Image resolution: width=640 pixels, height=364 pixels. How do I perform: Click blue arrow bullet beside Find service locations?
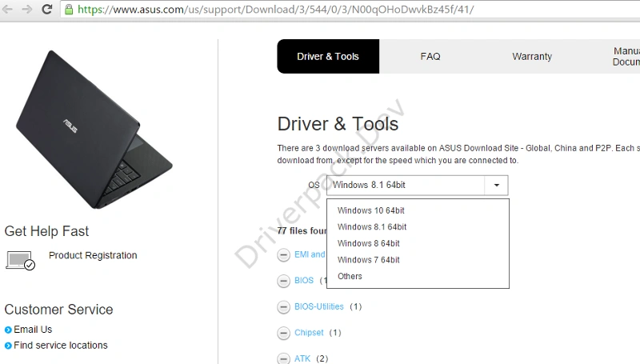(8, 346)
